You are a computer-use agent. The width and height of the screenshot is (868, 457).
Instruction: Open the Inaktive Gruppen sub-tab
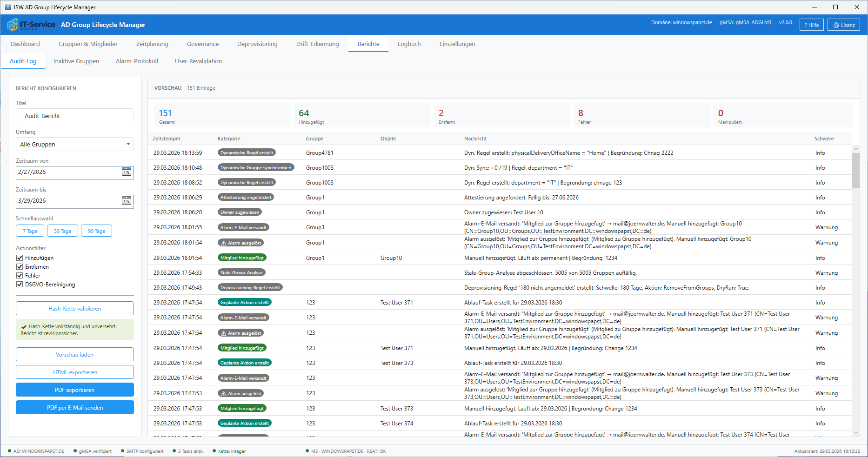pos(76,61)
